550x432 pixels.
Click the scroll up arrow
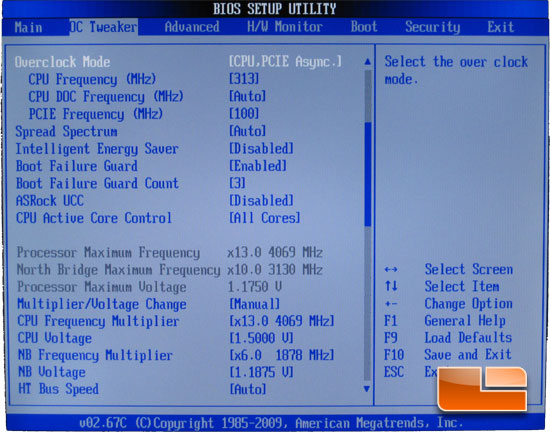[367, 62]
